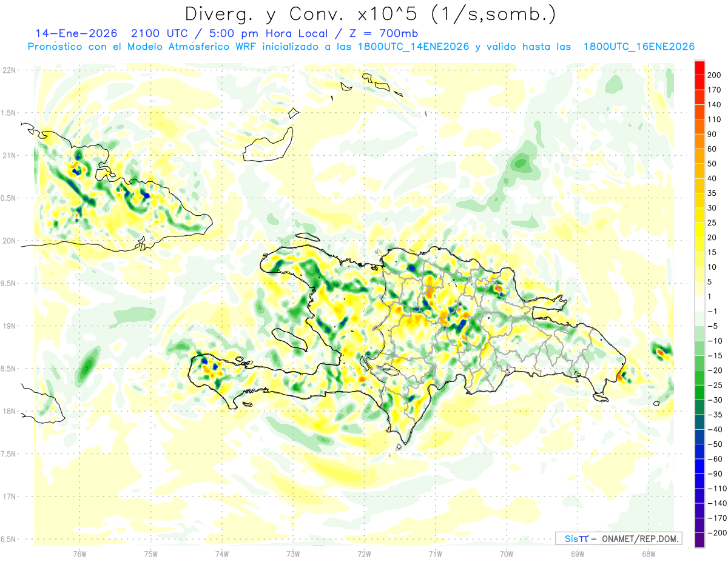Click the '74W' longitude label
This screenshot has width=728, height=562.
tap(222, 554)
